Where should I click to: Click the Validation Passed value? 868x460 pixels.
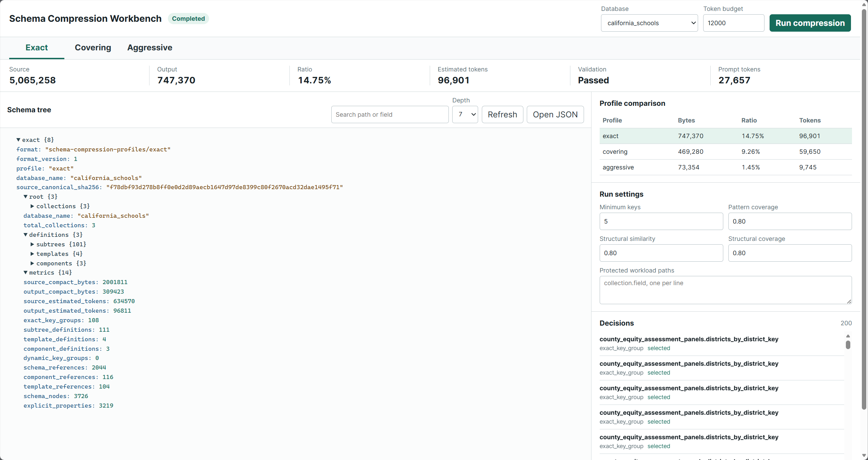593,80
